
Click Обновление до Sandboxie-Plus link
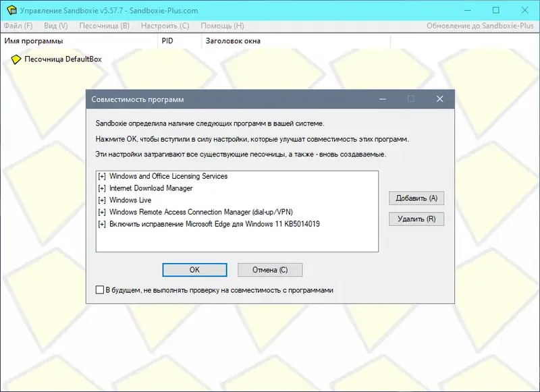(x=480, y=26)
